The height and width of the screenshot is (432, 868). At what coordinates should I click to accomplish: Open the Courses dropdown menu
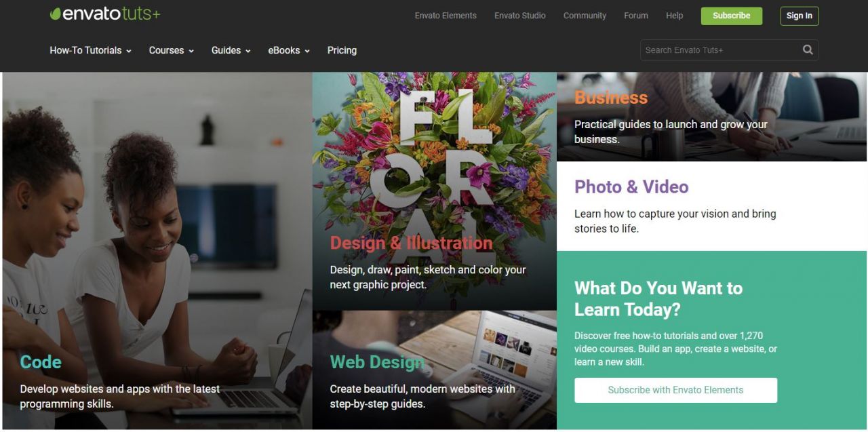tap(171, 50)
